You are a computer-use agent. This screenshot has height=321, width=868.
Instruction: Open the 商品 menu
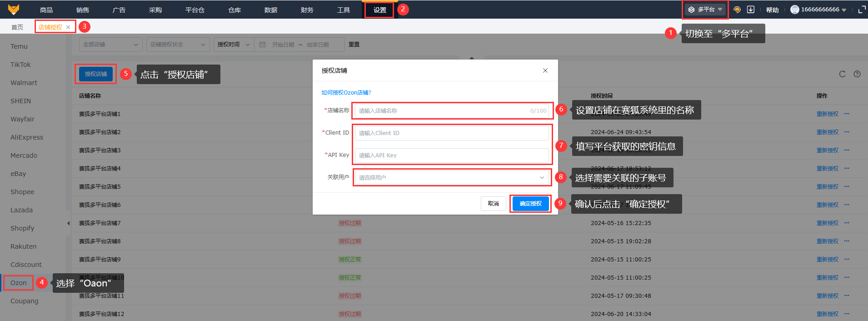coord(46,10)
